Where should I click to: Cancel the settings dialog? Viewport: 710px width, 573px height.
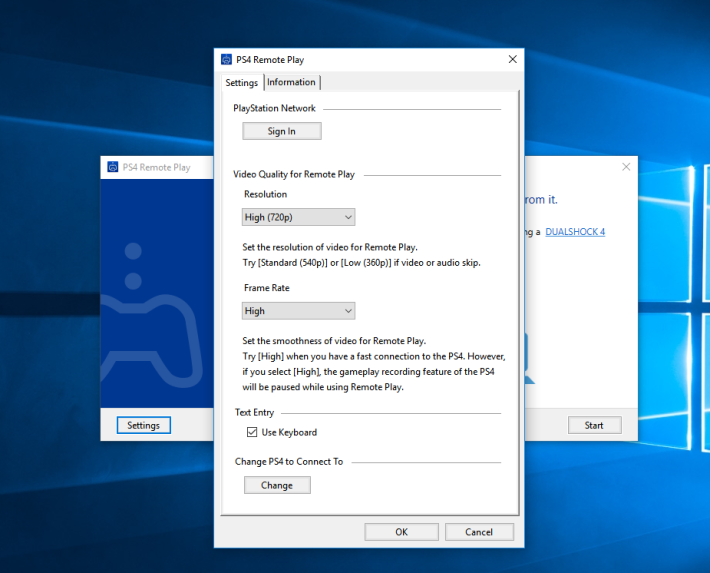pyautogui.click(x=479, y=532)
